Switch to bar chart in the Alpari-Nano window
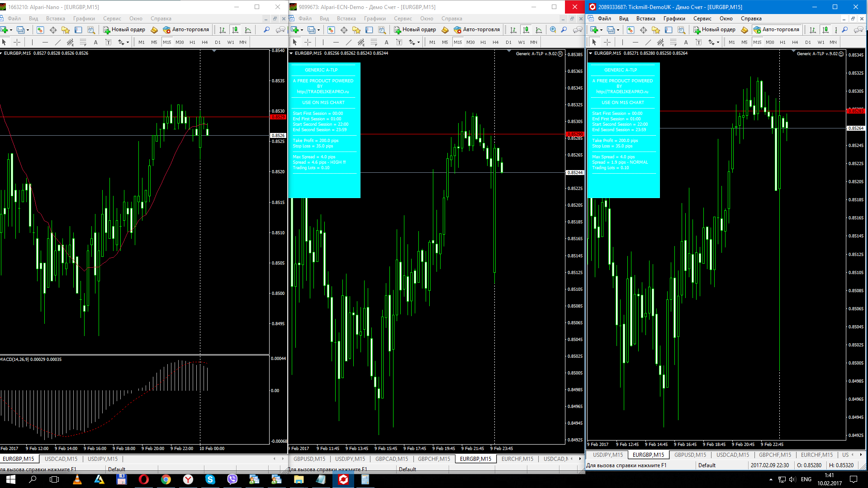The height and width of the screenshot is (488, 868). coord(223,30)
